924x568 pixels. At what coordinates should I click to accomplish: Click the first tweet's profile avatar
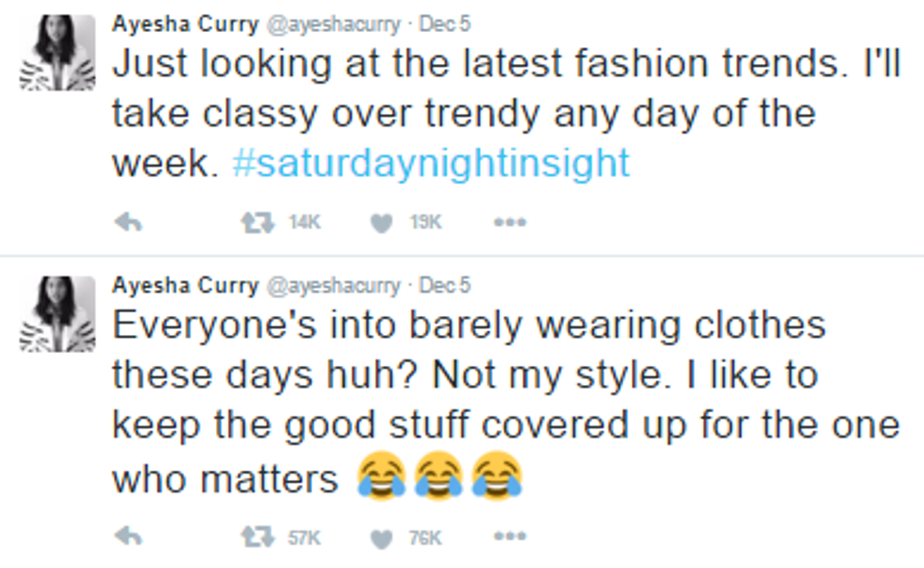(x=58, y=53)
